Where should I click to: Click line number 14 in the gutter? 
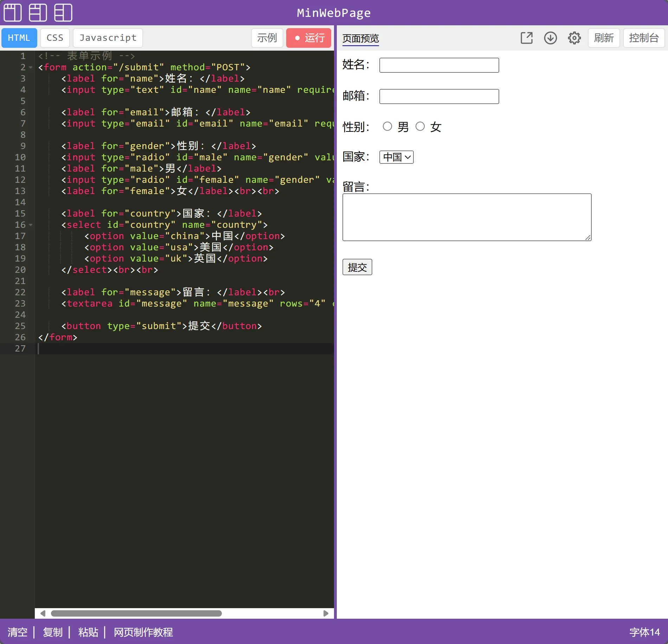[x=20, y=202]
